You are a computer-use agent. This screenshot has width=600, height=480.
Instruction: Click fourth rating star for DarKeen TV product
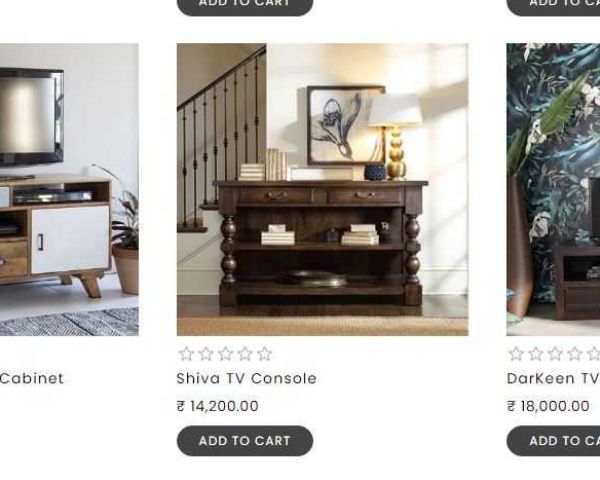[575, 354]
